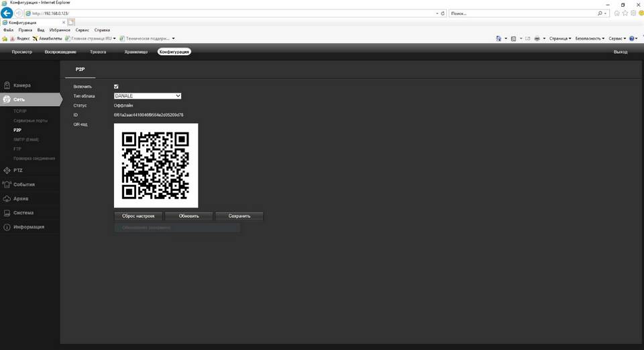Screen dimensions: 644x350
Task: Refresh the page via address bar icon
Action: [443, 13]
